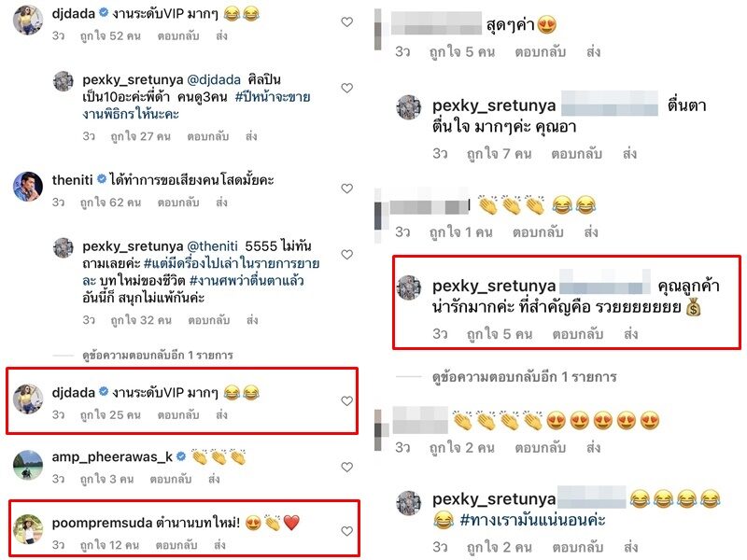Expand hidden replies under theniti's thread
This screenshot has width=747, height=560.
157,356
